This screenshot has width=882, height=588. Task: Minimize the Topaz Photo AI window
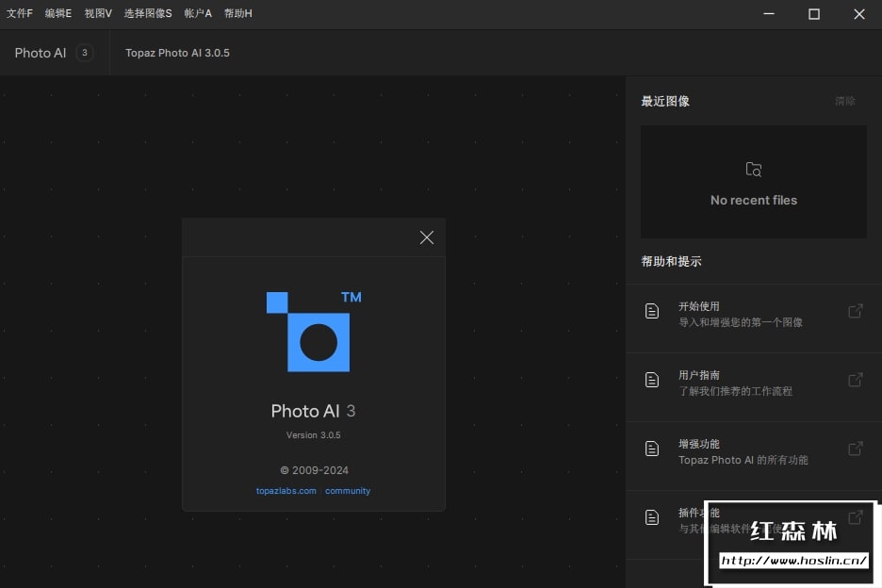[x=769, y=13]
